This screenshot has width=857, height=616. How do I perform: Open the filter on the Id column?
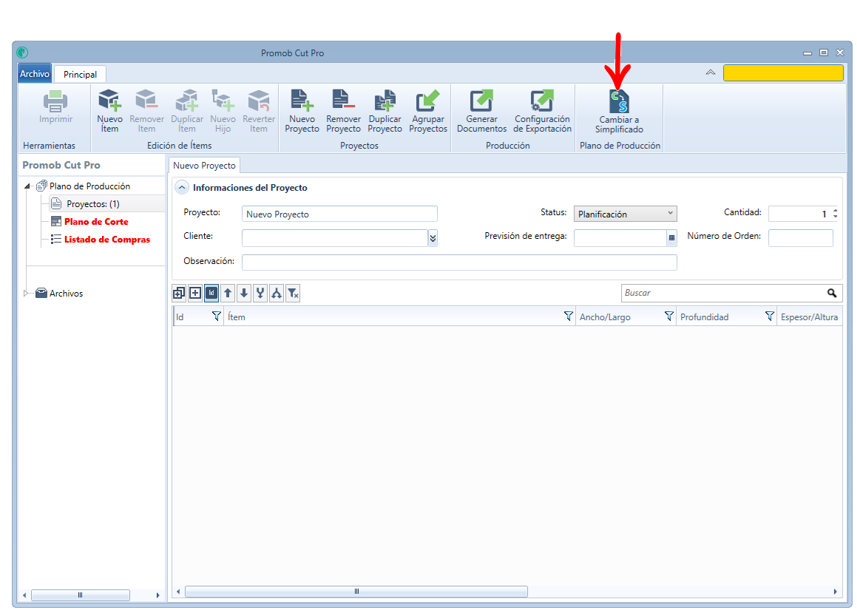(x=217, y=317)
